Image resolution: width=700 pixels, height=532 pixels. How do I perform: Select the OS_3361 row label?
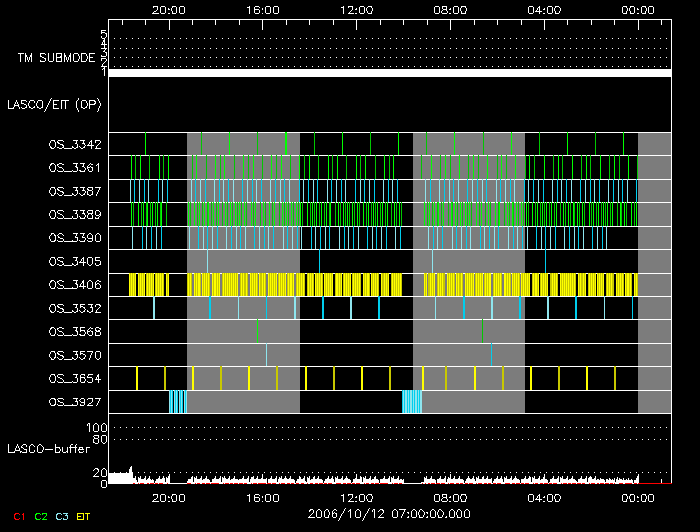pos(75,168)
